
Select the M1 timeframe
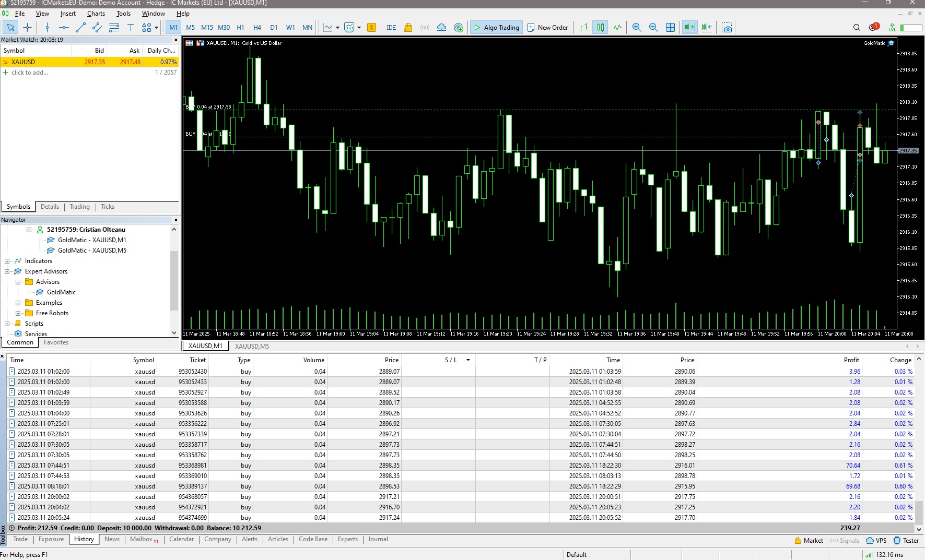click(173, 28)
